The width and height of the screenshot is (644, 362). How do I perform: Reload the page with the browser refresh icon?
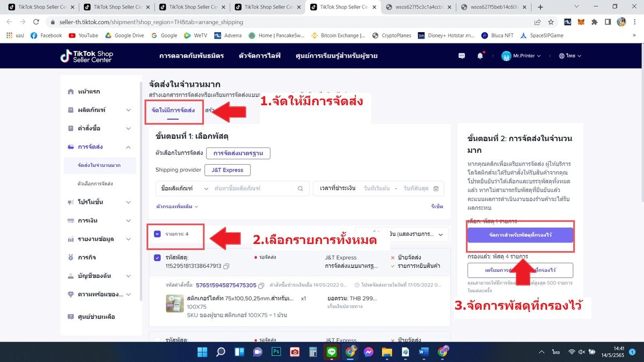(x=36, y=22)
